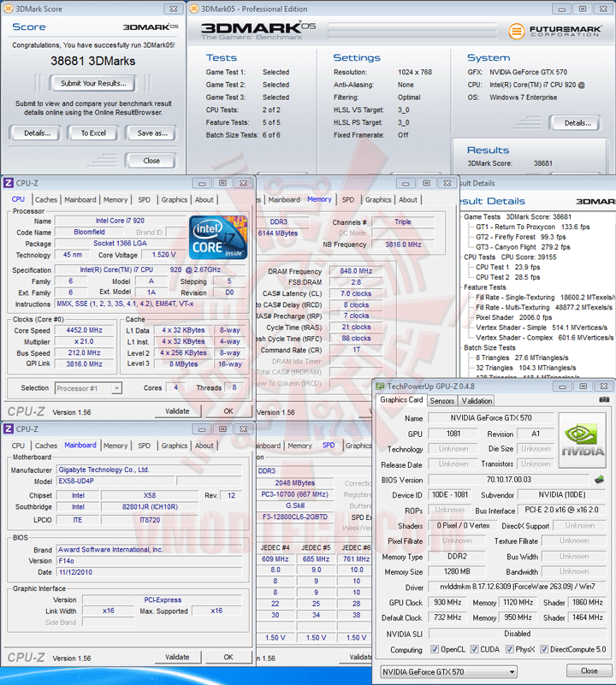616x685 pixels.
Task: Click the Futuremark Corporation logo
Action: click(555, 31)
